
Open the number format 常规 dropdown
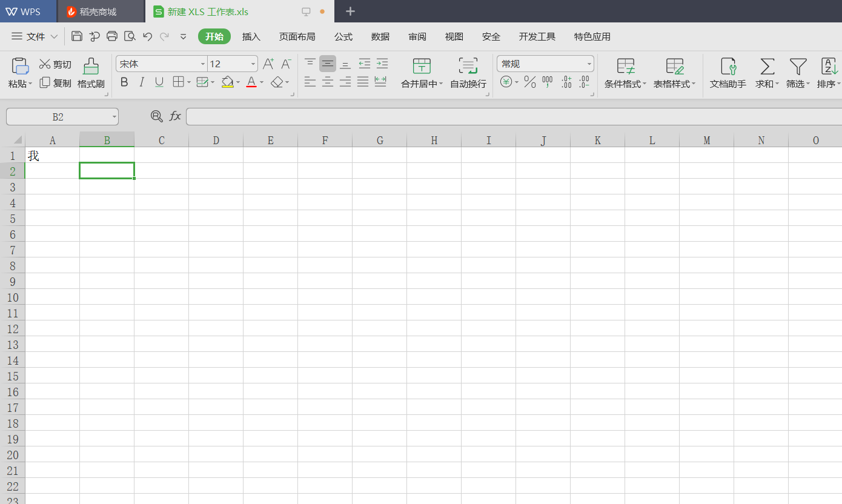(x=589, y=64)
